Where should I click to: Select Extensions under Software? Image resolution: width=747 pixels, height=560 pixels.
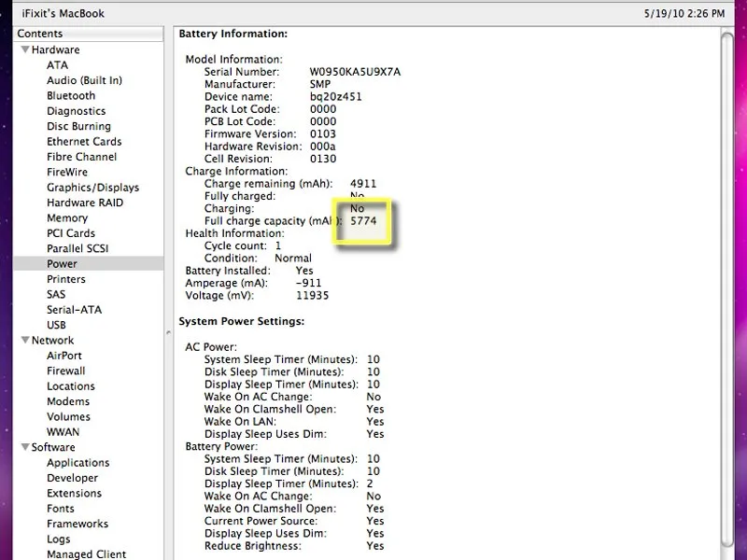pyautogui.click(x=74, y=493)
